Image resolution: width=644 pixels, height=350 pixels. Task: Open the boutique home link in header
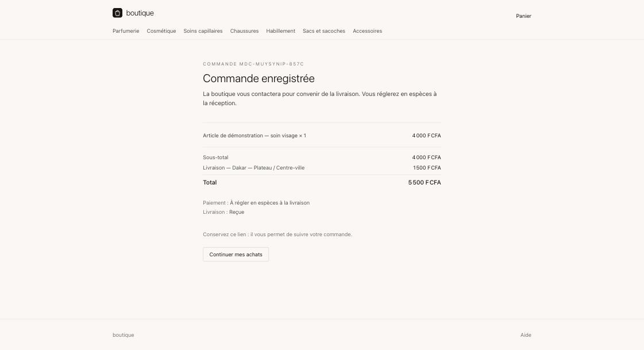pos(133,13)
